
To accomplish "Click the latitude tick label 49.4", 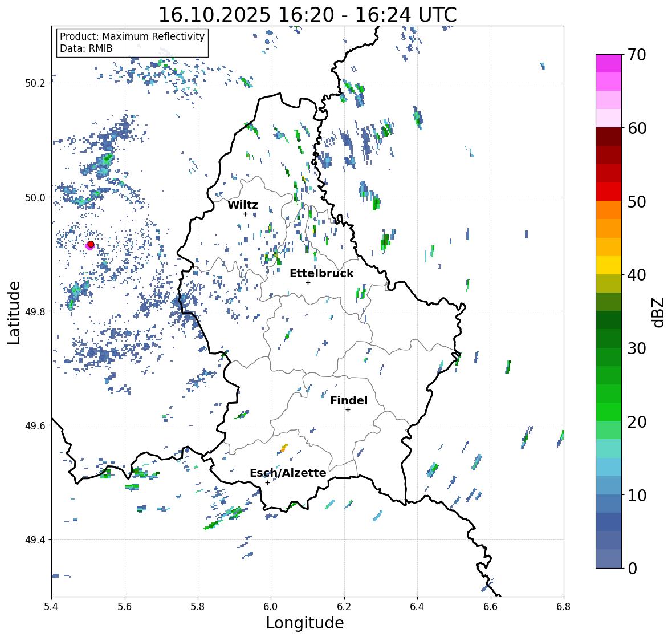I will 35,540.
